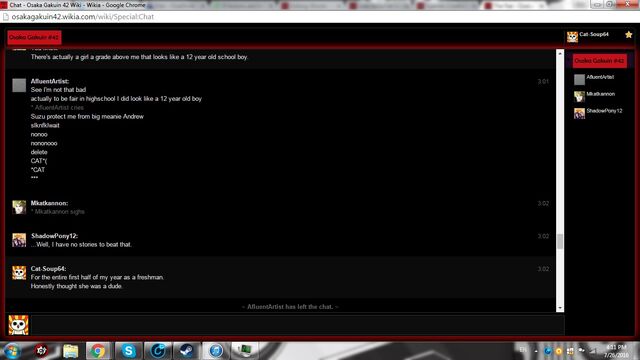
Task: Launch Skype from the taskbar
Action: 129,351
